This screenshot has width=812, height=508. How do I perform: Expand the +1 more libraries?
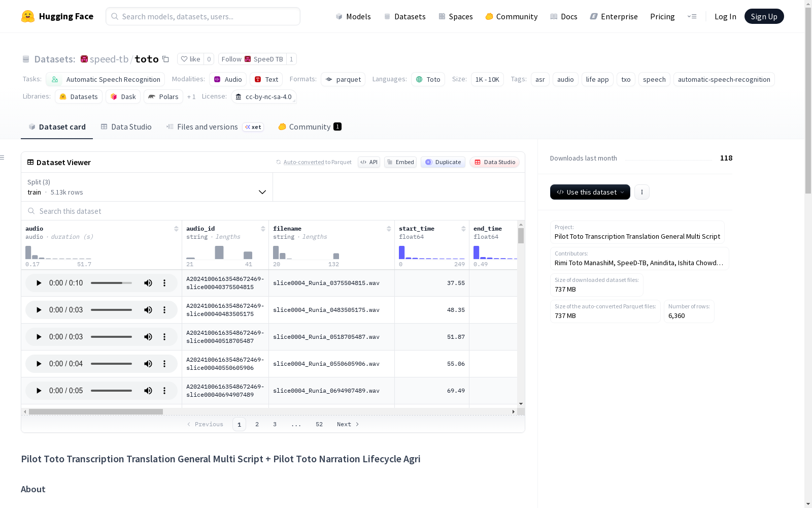pyautogui.click(x=191, y=97)
